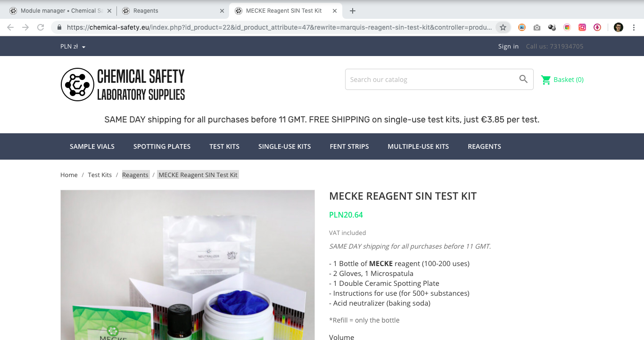
Task: Bookmark page with star icon
Action: pos(503,27)
